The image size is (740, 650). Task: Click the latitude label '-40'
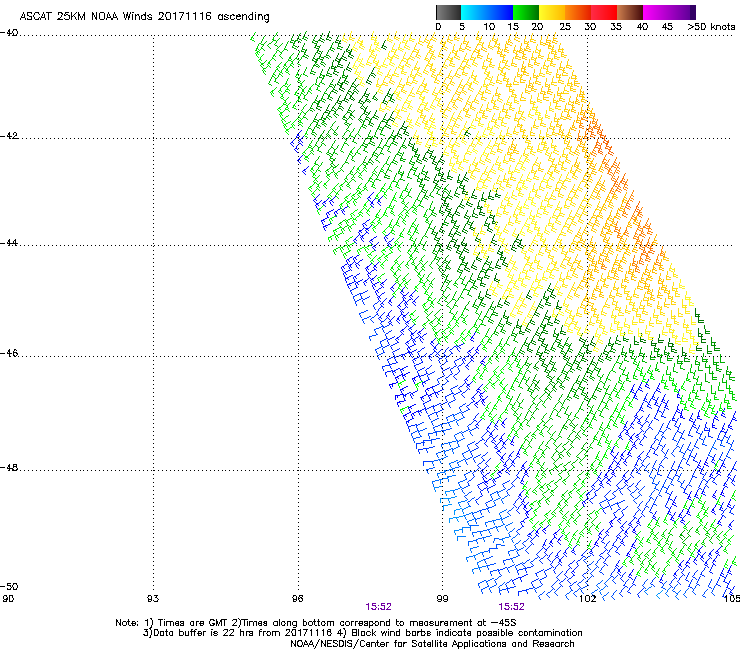tap(9, 33)
